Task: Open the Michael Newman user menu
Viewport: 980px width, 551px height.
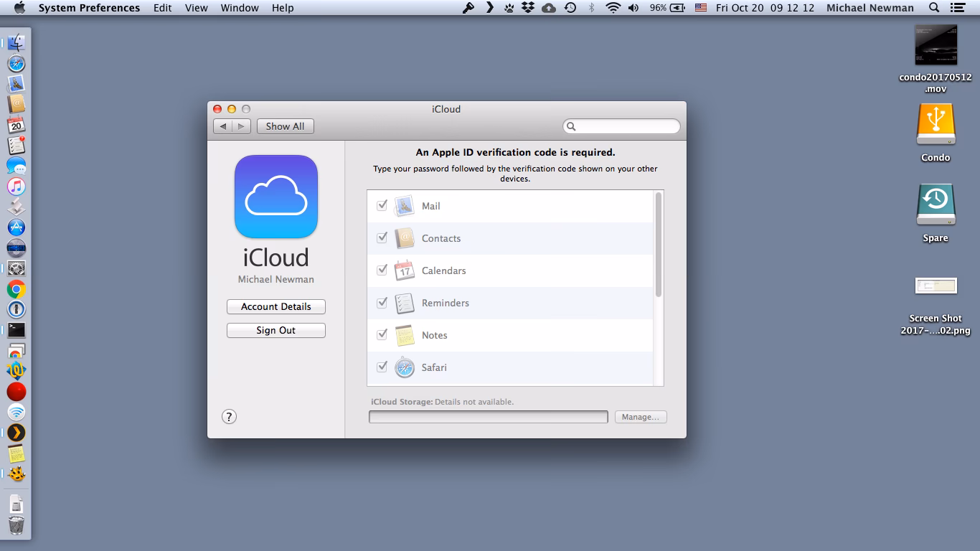Action: [x=870, y=8]
